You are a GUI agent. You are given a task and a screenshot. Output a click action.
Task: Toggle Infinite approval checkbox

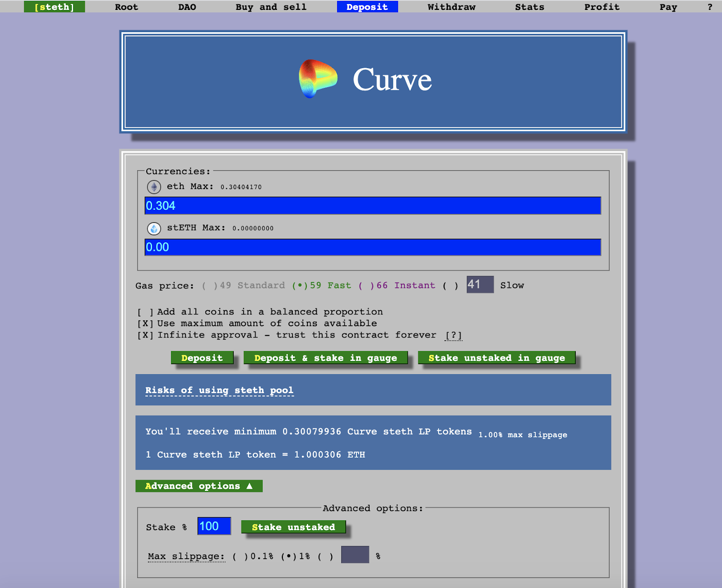[145, 335]
